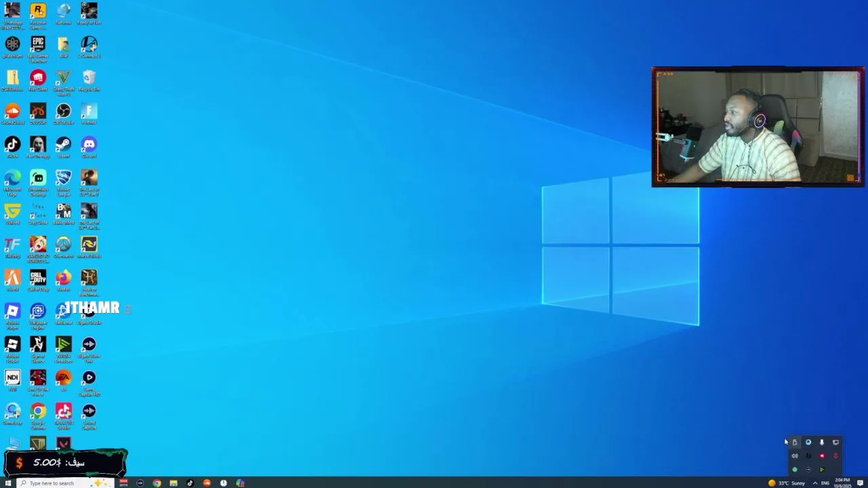Select the SoundCloud desktop icon
The image size is (868, 488).
click(12, 114)
